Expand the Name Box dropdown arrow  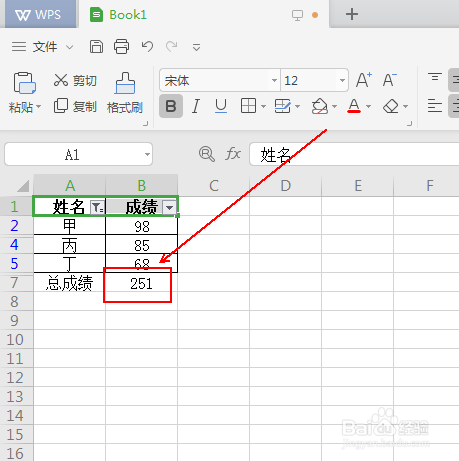click(147, 155)
